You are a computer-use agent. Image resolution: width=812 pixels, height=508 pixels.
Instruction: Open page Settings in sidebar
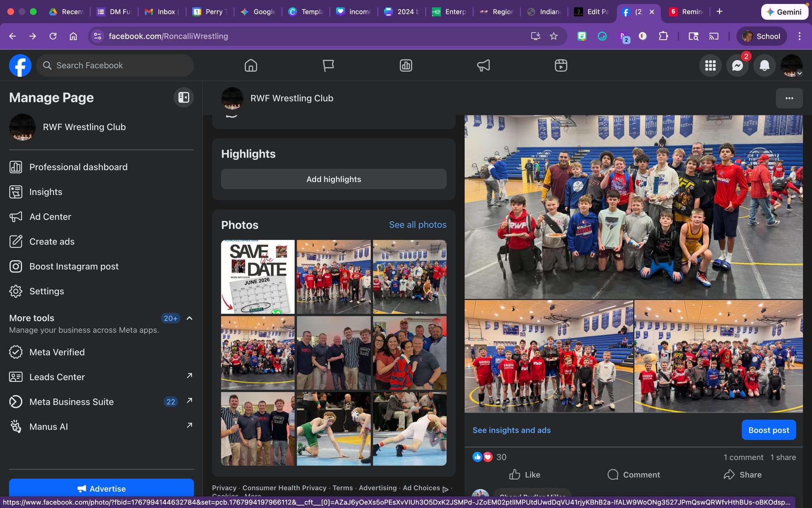[101, 291]
